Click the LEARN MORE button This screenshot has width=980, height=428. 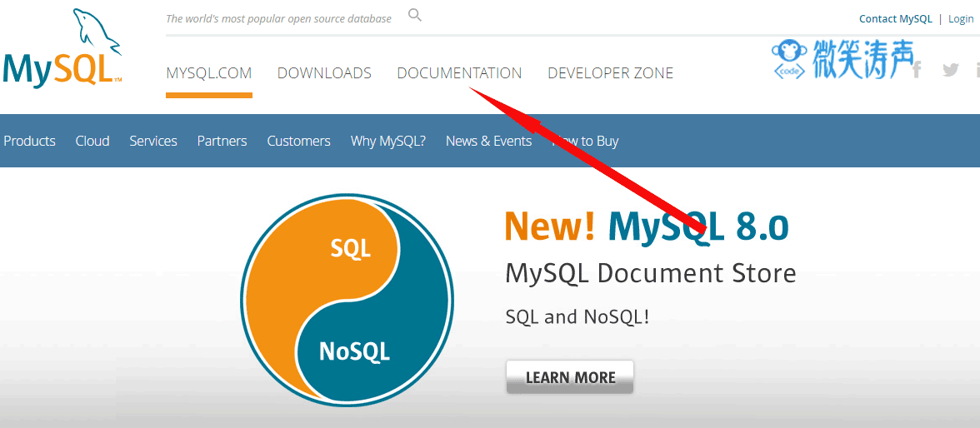pyautogui.click(x=570, y=377)
